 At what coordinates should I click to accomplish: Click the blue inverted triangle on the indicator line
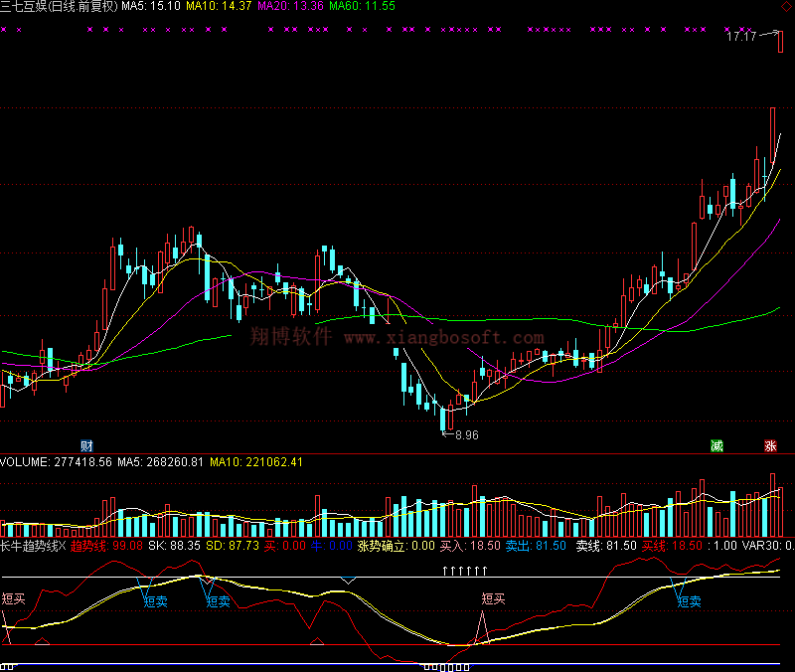(x=348, y=581)
